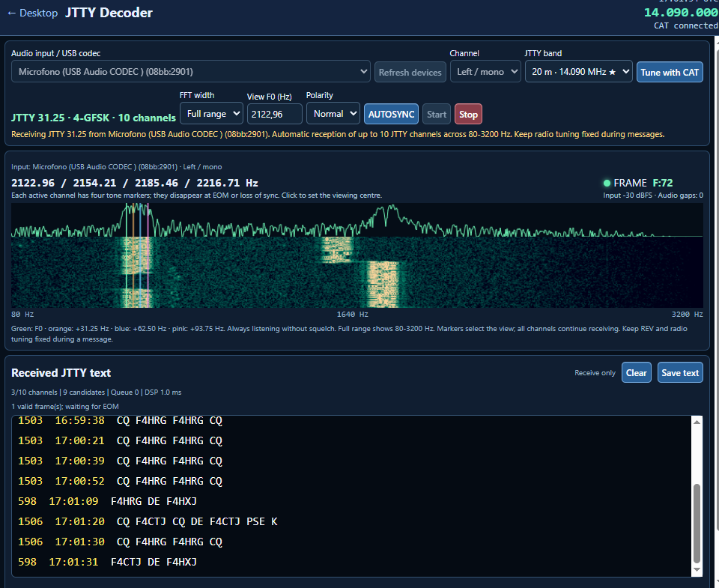The image size is (719, 588).
Task: Click Tune with CAT button
Action: click(x=670, y=72)
